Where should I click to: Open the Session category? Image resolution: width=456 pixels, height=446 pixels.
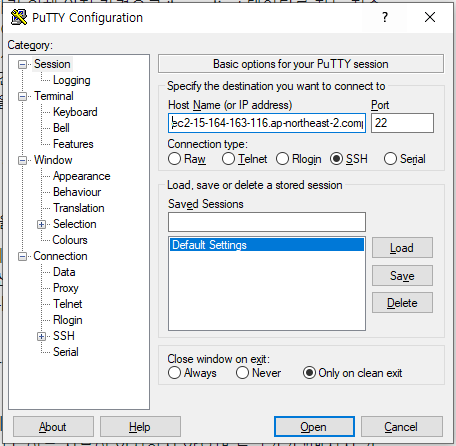tap(52, 64)
